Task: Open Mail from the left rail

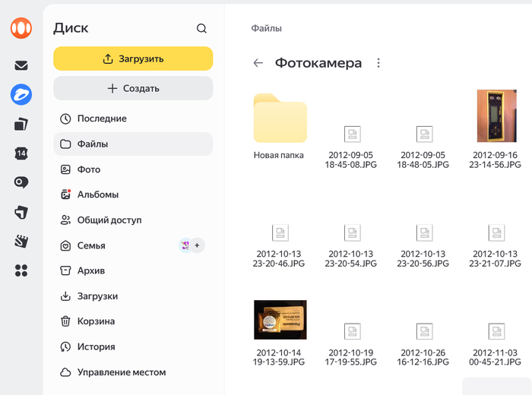Action: tap(21, 65)
